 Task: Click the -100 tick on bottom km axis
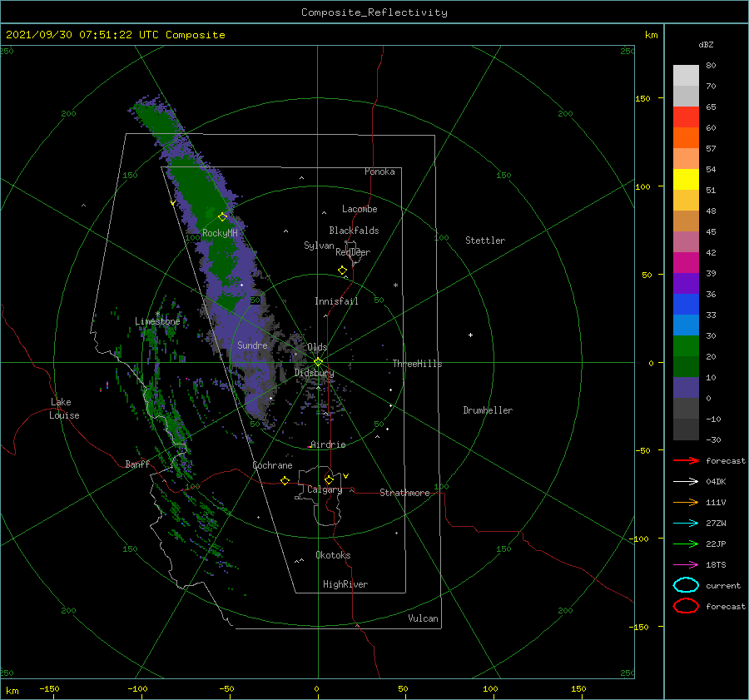pos(137,688)
